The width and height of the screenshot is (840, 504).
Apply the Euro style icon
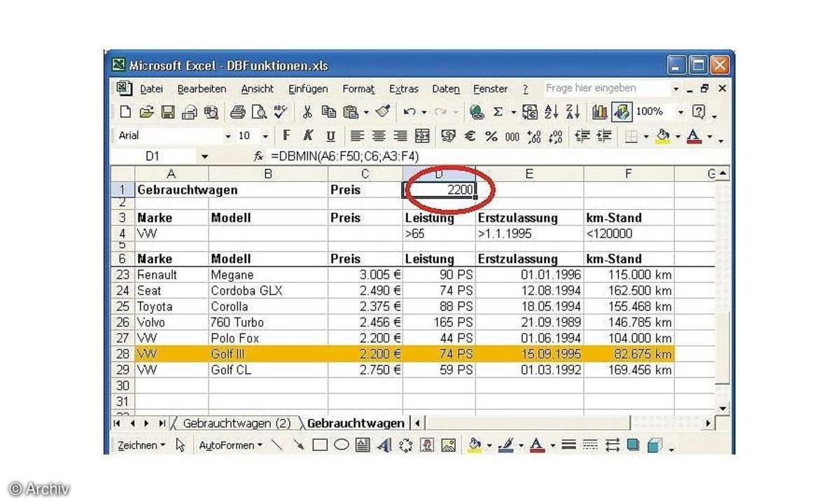pyautogui.click(x=470, y=136)
